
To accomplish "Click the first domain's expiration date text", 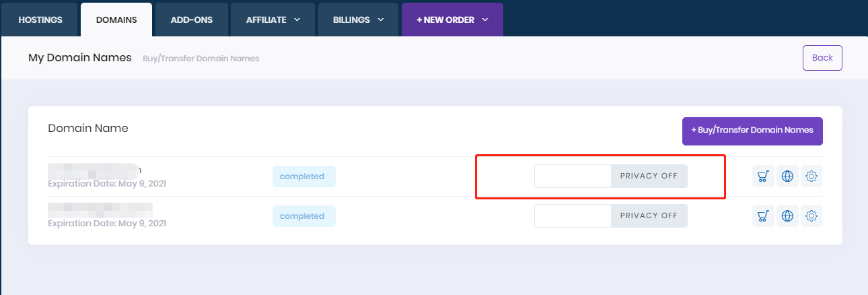I will click(107, 183).
